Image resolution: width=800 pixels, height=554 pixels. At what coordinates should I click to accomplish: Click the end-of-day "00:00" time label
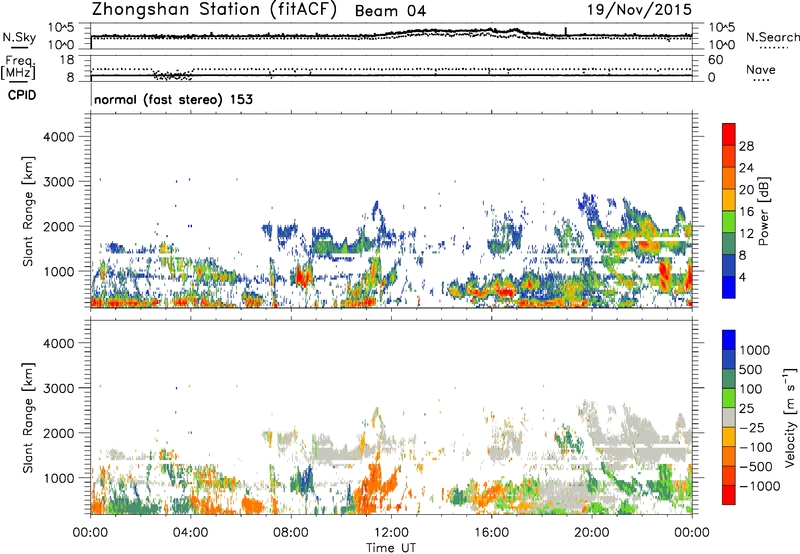[691, 533]
